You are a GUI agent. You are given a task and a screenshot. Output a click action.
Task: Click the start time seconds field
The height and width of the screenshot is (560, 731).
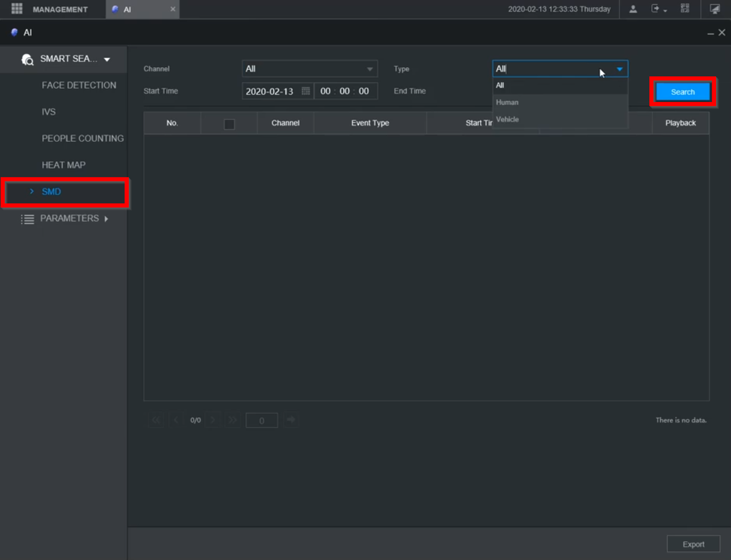(364, 91)
